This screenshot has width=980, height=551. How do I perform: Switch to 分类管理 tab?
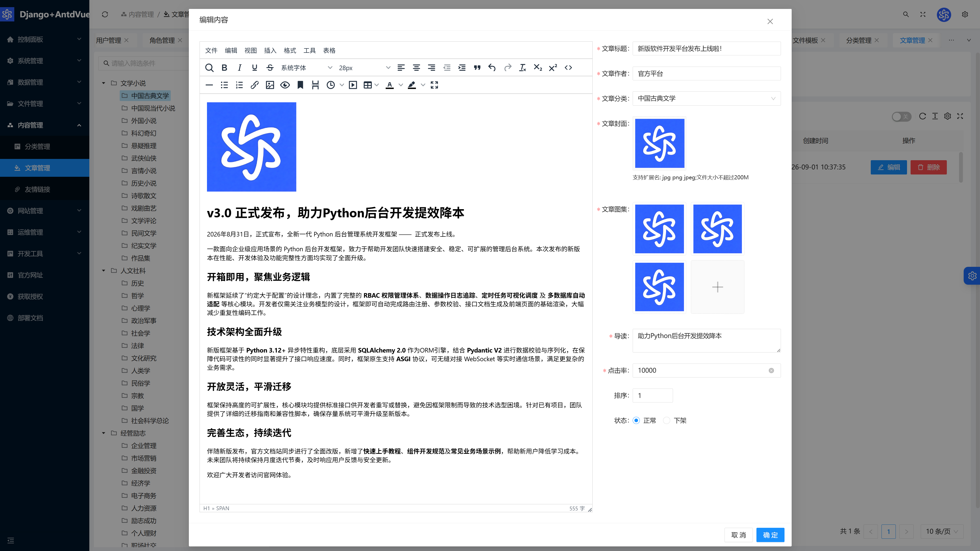tap(859, 40)
